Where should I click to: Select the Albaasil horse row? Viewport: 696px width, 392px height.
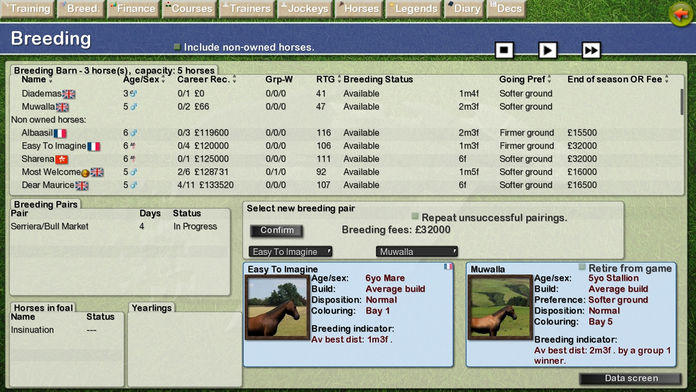[345, 133]
